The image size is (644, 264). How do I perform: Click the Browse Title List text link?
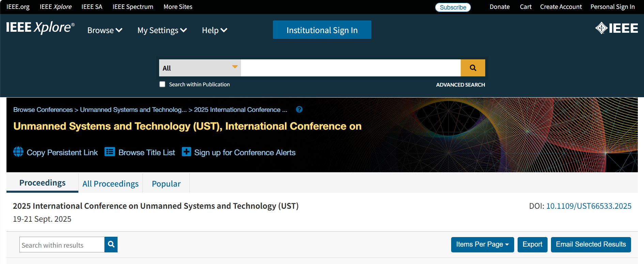click(x=147, y=152)
